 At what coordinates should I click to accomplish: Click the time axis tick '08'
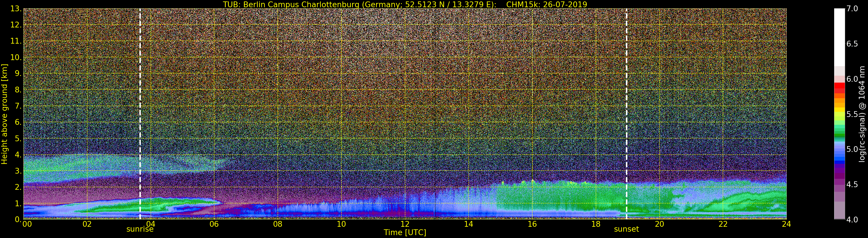click(278, 224)
